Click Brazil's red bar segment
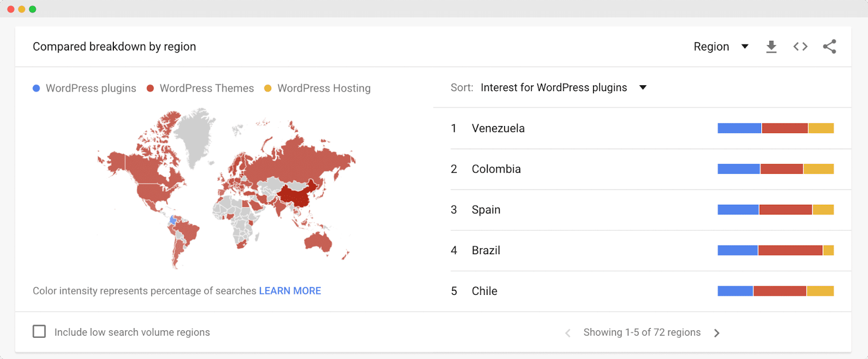The image size is (868, 359). point(790,250)
